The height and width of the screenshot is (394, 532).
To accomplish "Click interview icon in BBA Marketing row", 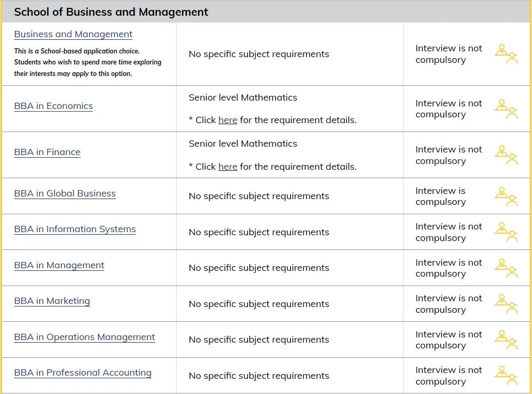I will point(506,304).
